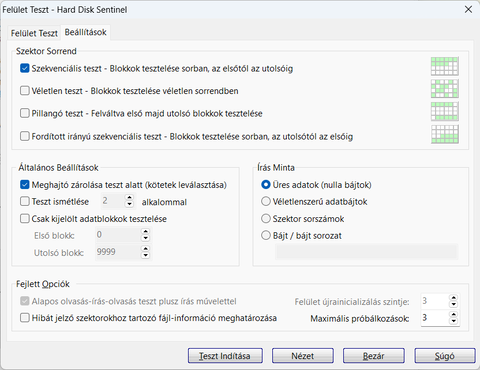
Task: Click the byte sequence text field
Action: pos(367,252)
